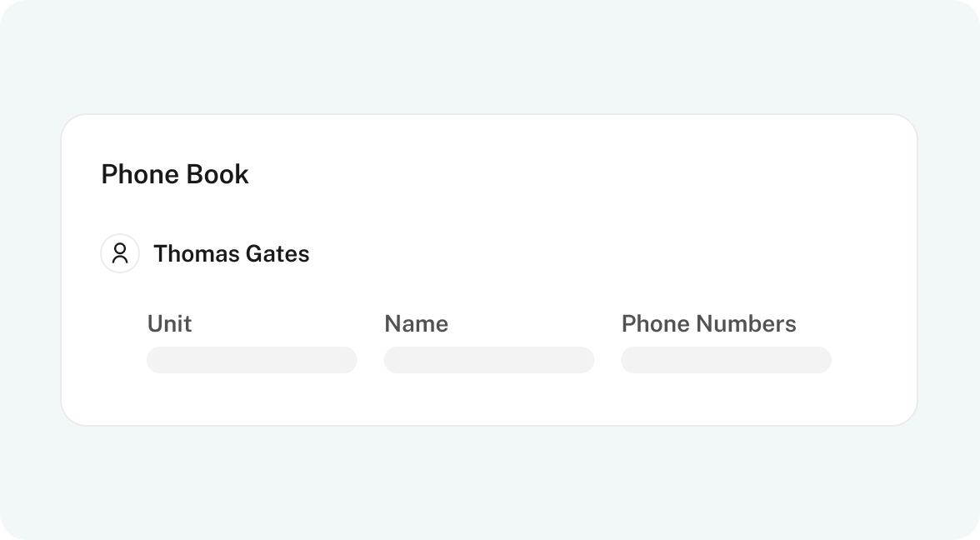The height and width of the screenshot is (540, 980).
Task: Click the word Phone in Phone Numbers
Action: point(656,323)
